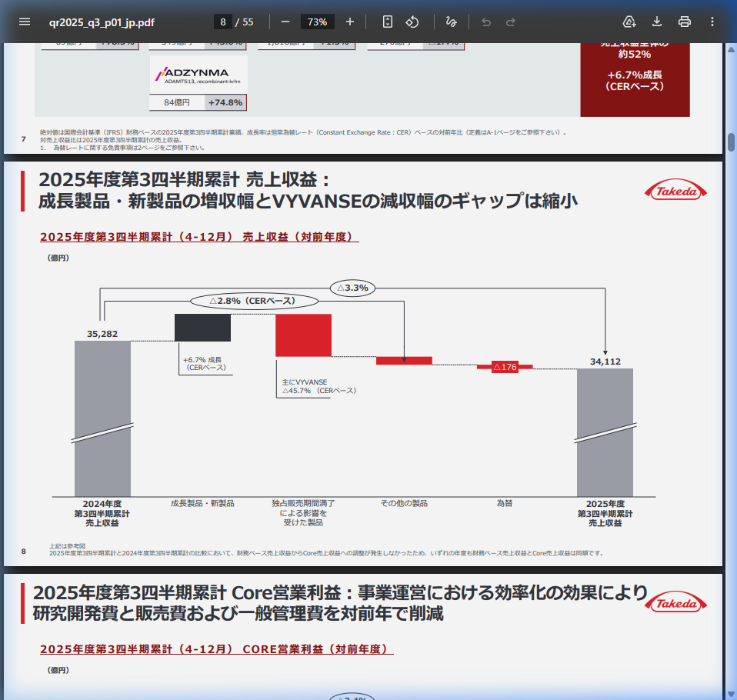Viewport: 737px width, 700px height.
Task: Select the draw annotation tool
Action: tap(452, 22)
